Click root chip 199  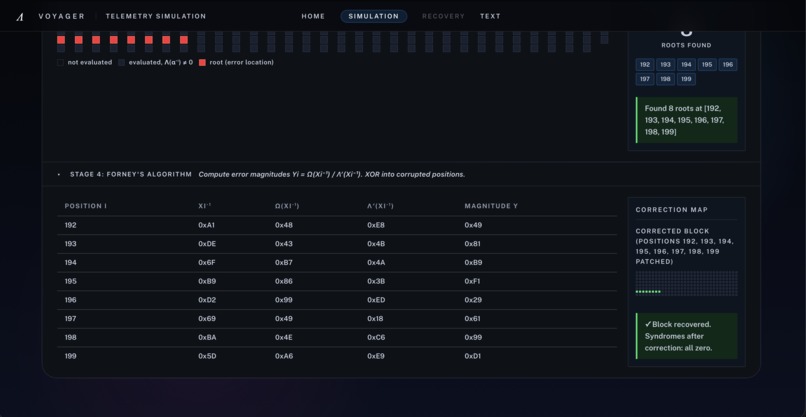686,79
